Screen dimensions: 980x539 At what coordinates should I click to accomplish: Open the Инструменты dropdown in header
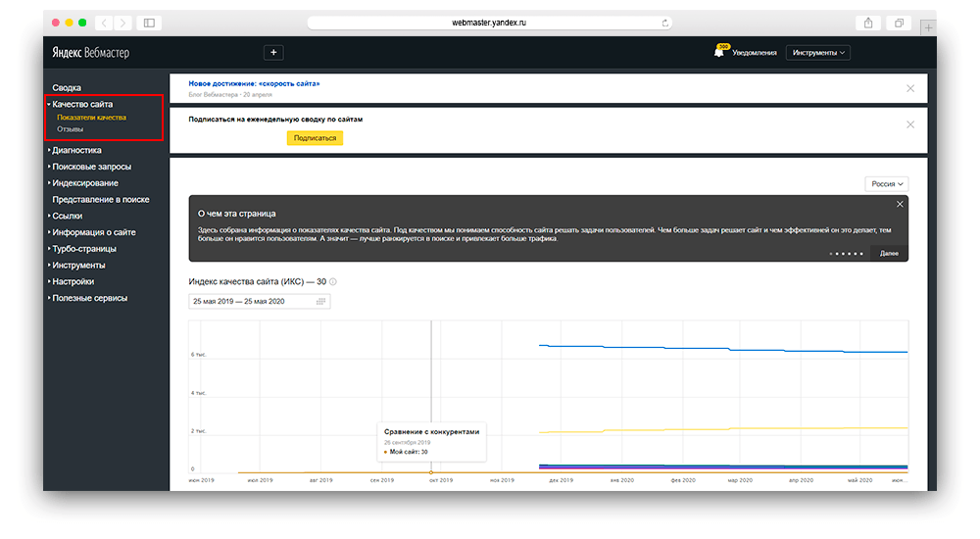[817, 53]
